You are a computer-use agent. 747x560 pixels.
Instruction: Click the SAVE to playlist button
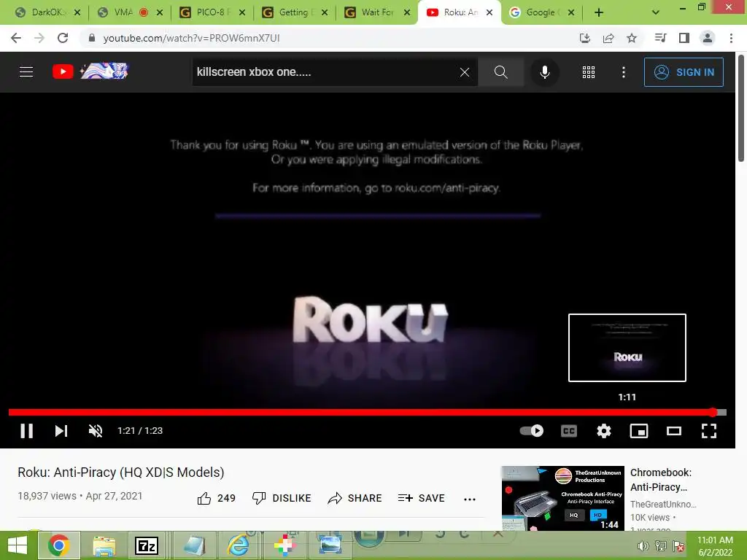click(421, 498)
